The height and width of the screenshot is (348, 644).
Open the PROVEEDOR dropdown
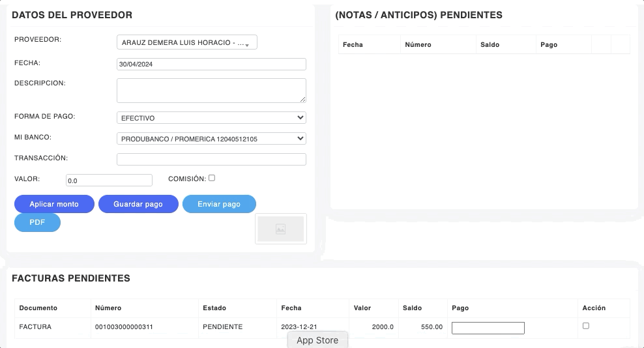[186, 42]
